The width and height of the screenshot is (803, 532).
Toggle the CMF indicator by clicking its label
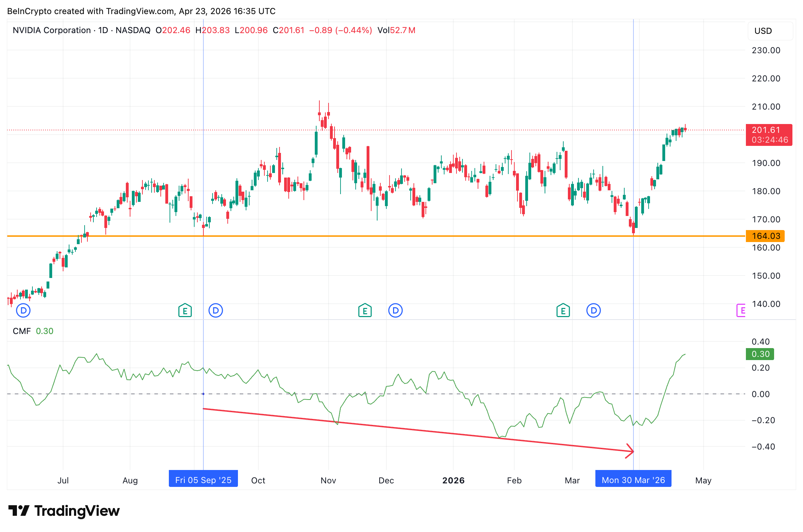tap(22, 330)
